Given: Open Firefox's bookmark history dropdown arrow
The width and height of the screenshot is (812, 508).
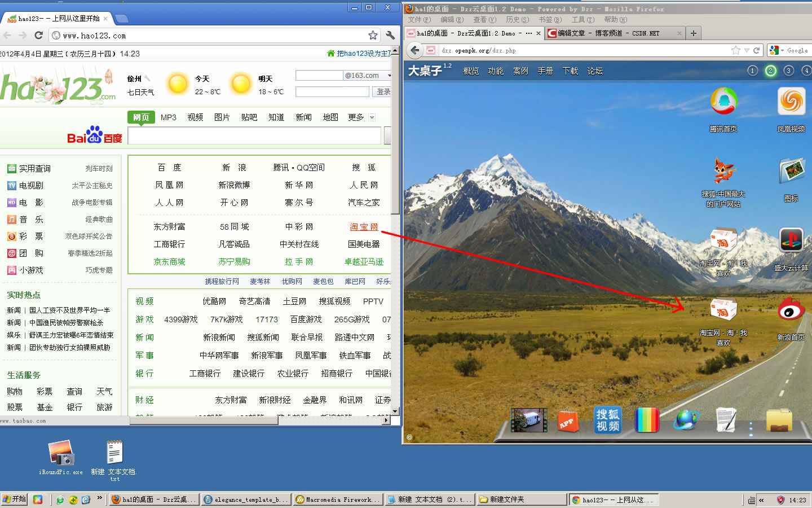Looking at the screenshot, I should 747,50.
